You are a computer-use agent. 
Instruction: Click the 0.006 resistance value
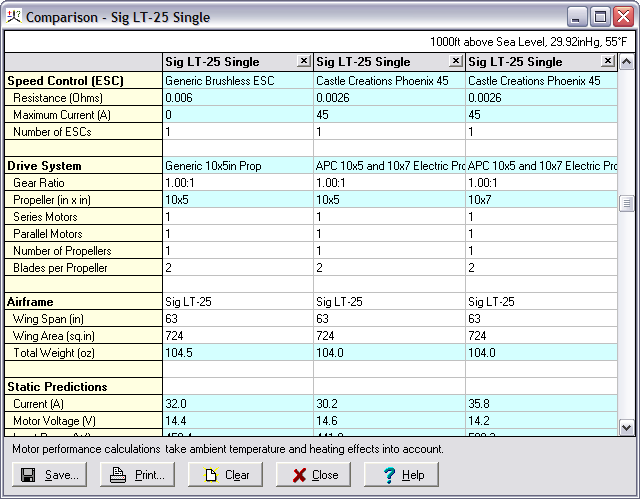(238, 98)
